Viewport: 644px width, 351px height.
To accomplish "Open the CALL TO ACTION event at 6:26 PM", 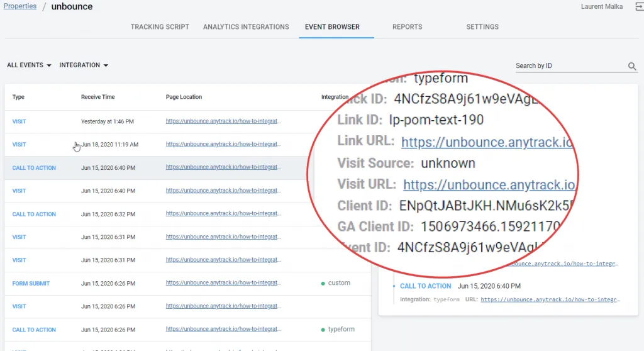I will click(x=34, y=330).
